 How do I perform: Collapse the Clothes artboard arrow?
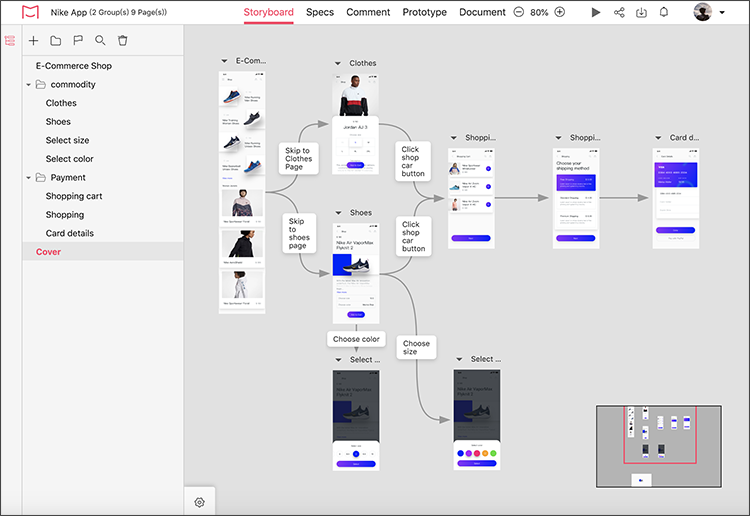coord(338,64)
